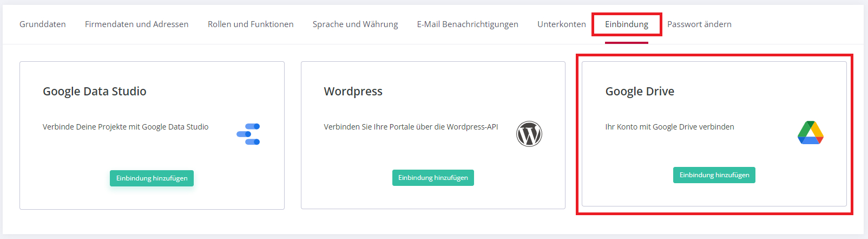868x239 pixels.
Task: Add integration for Wordpress
Action: (x=433, y=178)
